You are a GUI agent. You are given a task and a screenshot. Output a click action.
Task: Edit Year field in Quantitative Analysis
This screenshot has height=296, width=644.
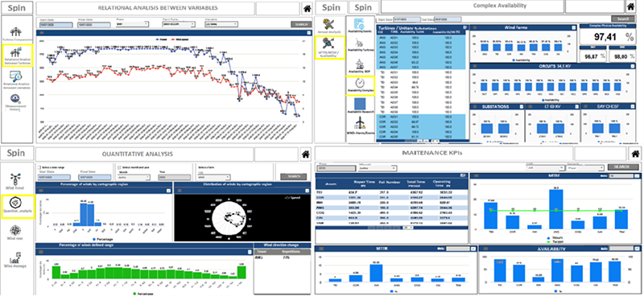(175, 177)
